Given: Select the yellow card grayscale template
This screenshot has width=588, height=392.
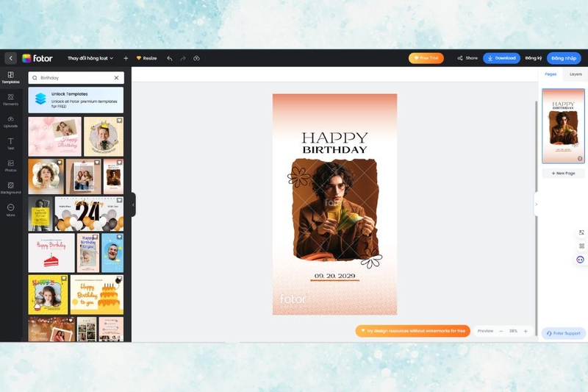Looking at the screenshot, I should click(x=40, y=214).
